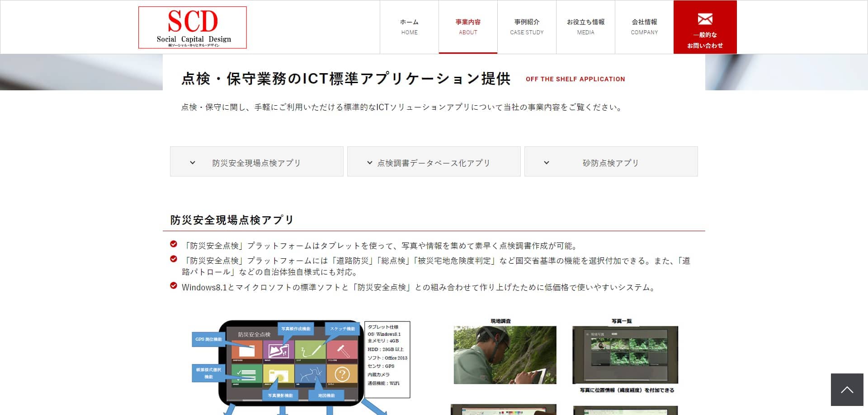Click the purple photo ledger tile in tablet diagram

pyautogui.click(x=278, y=350)
